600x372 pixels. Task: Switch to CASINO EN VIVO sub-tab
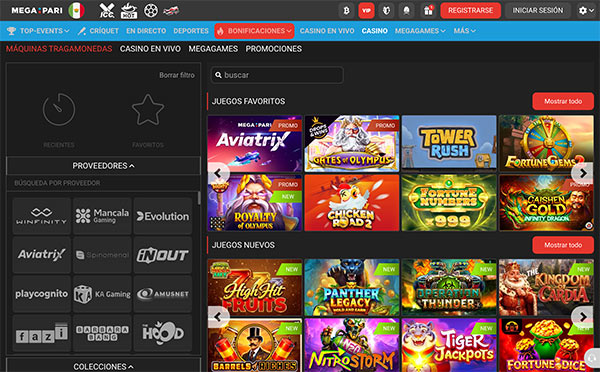[150, 49]
